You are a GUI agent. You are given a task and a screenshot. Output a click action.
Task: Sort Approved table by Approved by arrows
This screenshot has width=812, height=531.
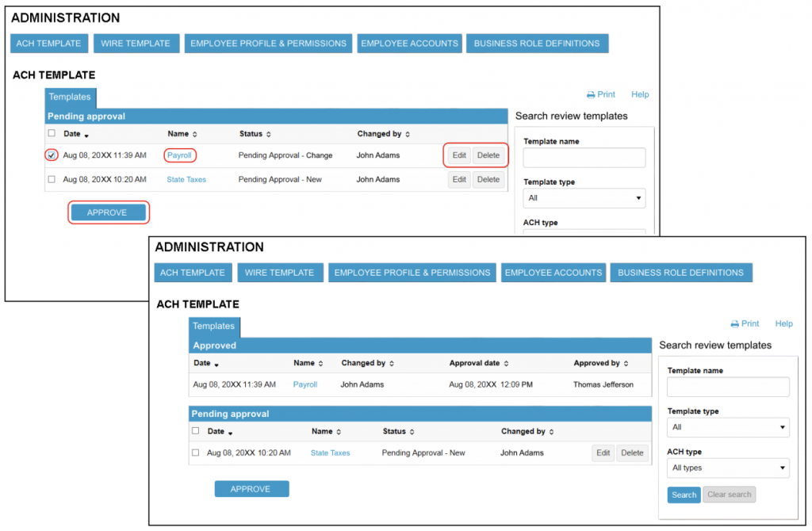[x=626, y=364]
